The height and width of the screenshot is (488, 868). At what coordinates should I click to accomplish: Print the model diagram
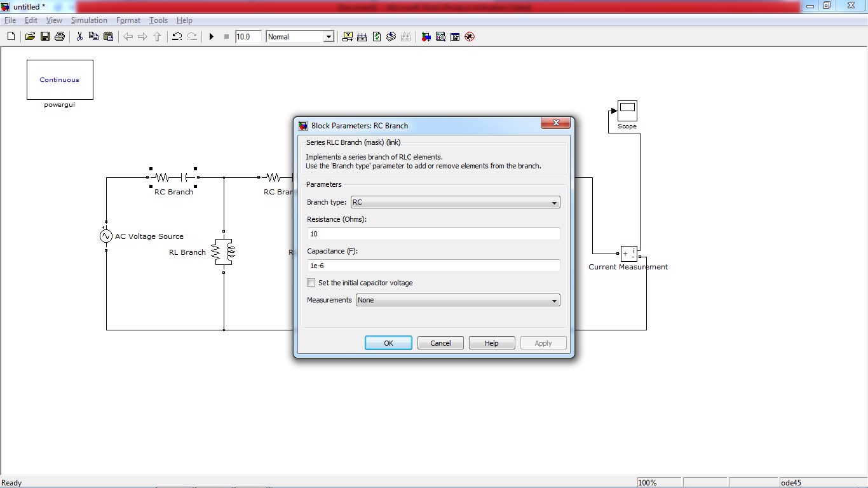[x=59, y=36]
